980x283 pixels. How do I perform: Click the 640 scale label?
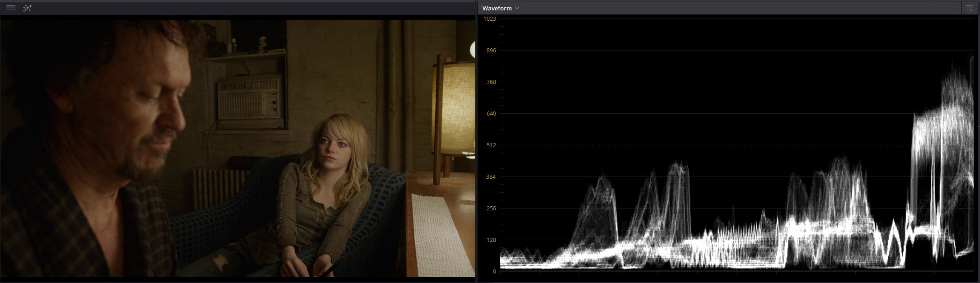coord(491,113)
